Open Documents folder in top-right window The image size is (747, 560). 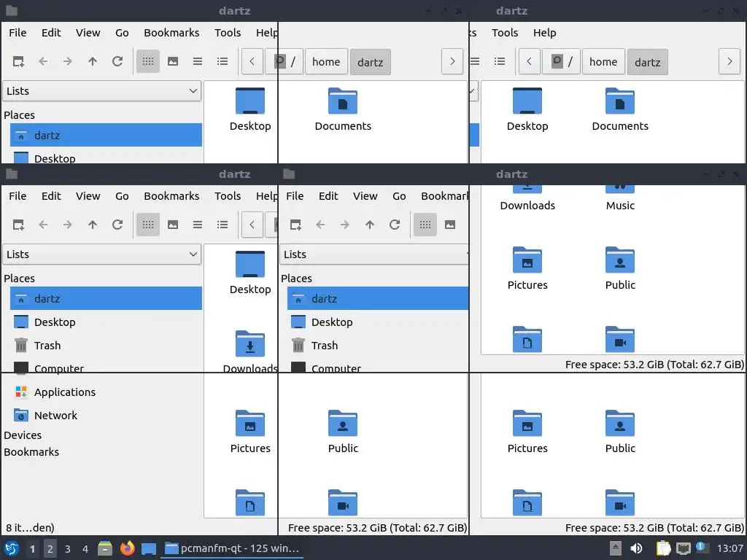pyautogui.click(x=620, y=109)
